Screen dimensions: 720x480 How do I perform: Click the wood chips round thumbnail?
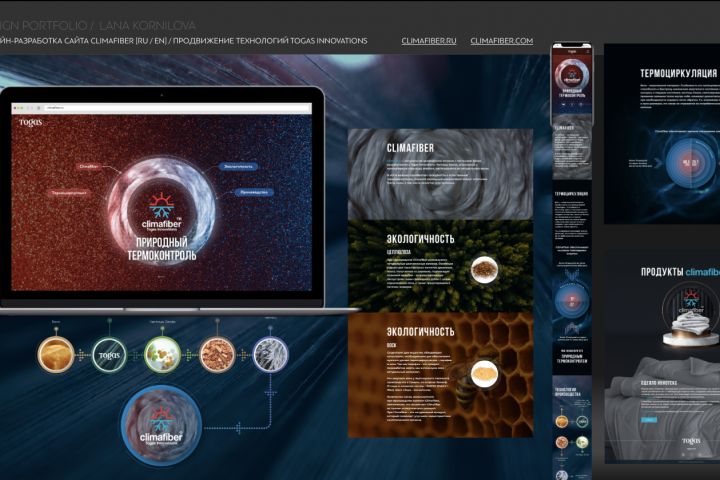[484, 269]
